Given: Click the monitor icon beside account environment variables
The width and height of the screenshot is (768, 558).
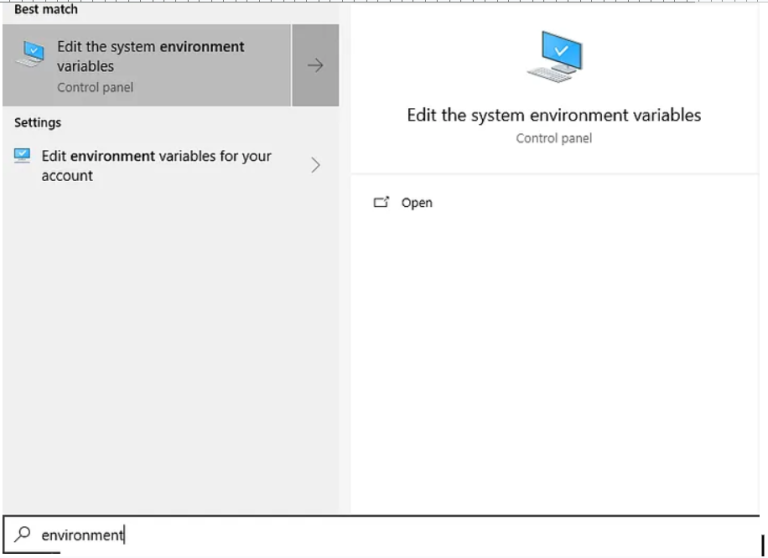Looking at the screenshot, I should click(22, 156).
